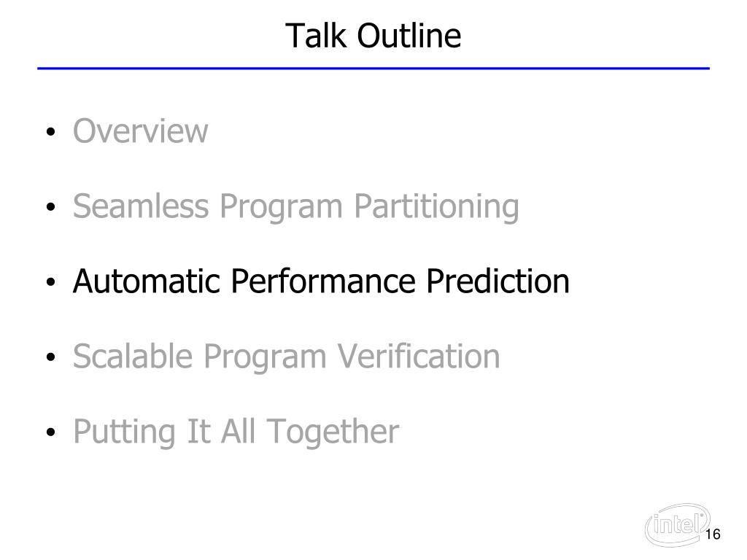Click the Intel logo in the corner
The width and height of the screenshot is (747, 560).
[678, 525]
